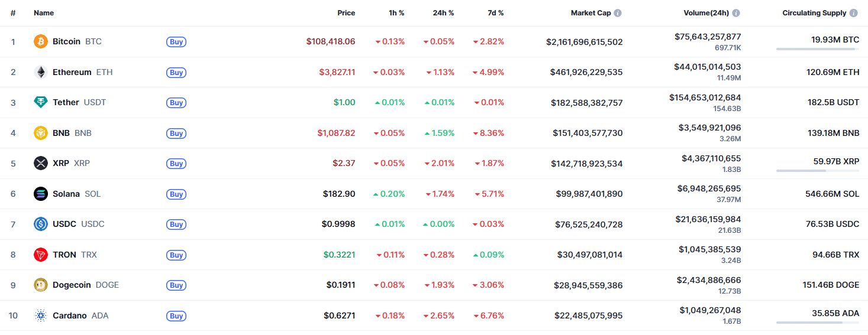Click Buy button for Bitcoin
The height and width of the screenshot is (335, 868).
pyautogui.click(x=176, y=42)
